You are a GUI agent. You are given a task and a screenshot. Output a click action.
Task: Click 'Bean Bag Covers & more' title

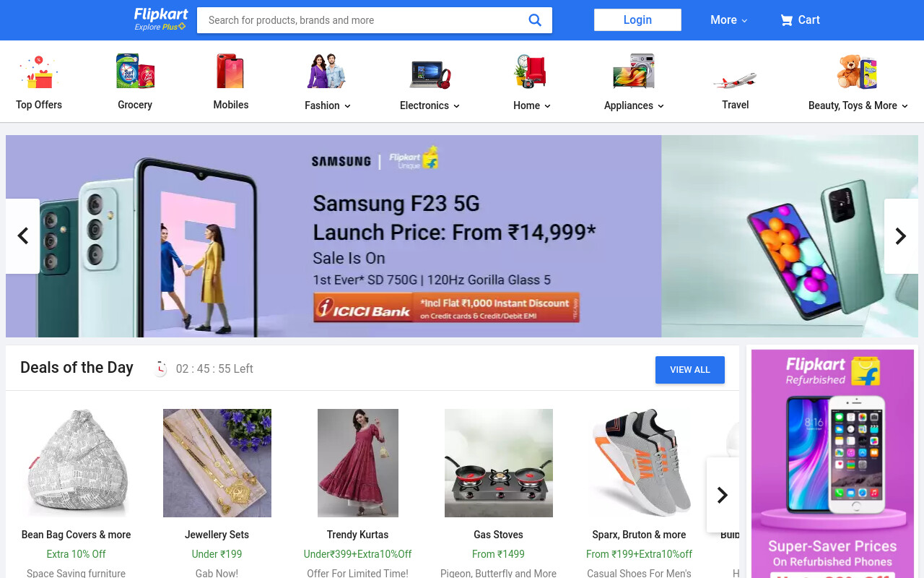point(76,535)
